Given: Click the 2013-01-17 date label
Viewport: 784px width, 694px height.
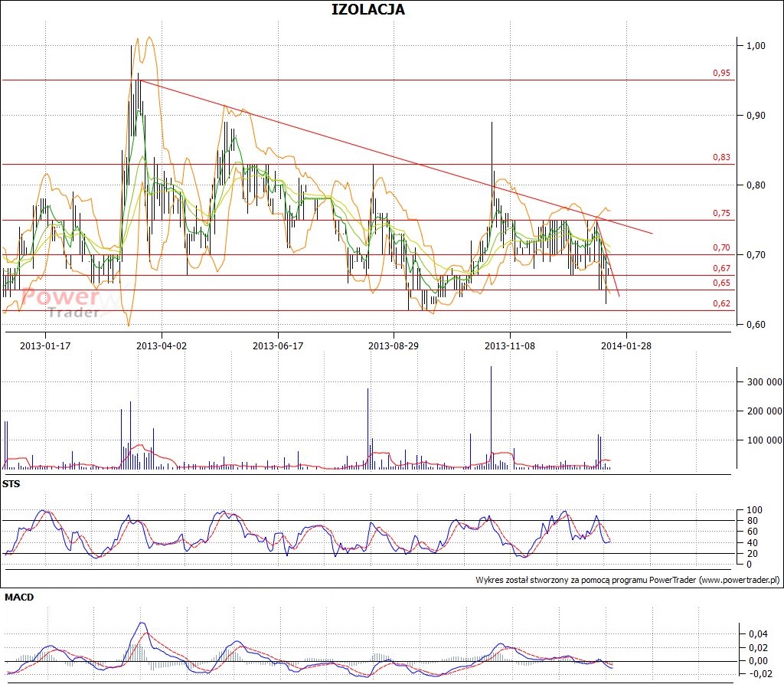Looking at the screenshot, I should (x=45, y=345).
